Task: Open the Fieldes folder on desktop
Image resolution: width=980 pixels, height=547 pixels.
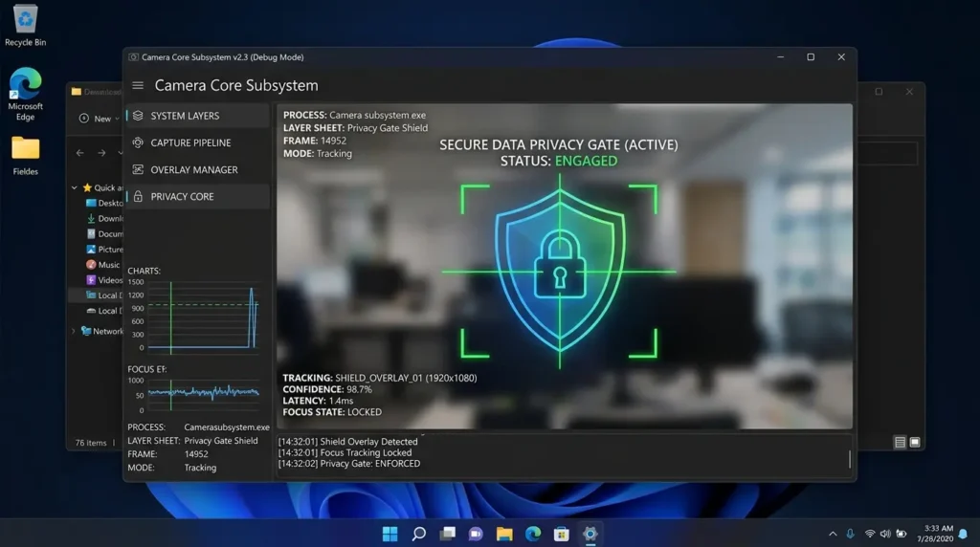Action: [x=26, y=156]
